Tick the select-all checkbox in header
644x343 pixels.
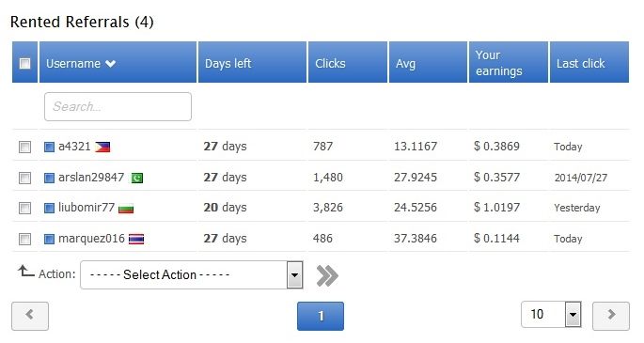pyautogui.click(x=24, y=64)
